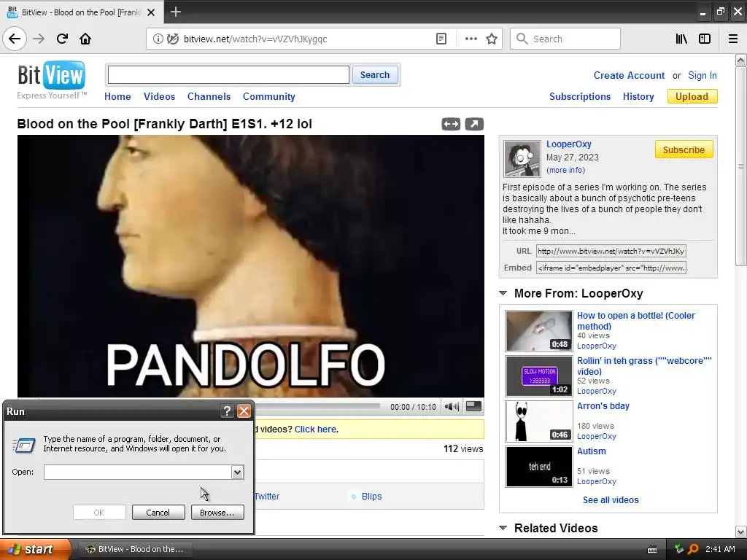Click the browser address bar URL

pos(255,39)
